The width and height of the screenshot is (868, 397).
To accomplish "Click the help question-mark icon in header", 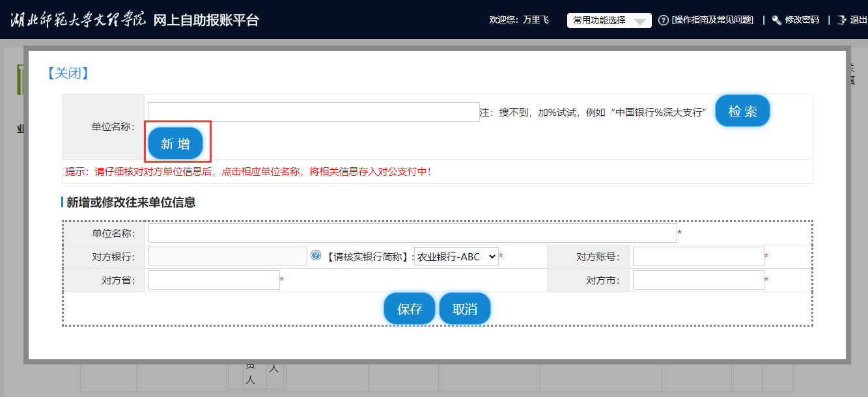I will tap(664, 20).
